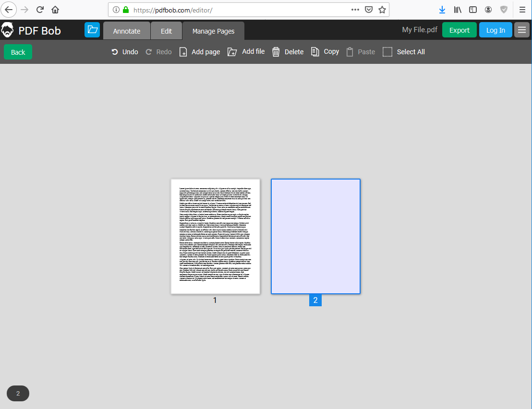
Task: Click Select All pages
Action: tap(403, 52)
